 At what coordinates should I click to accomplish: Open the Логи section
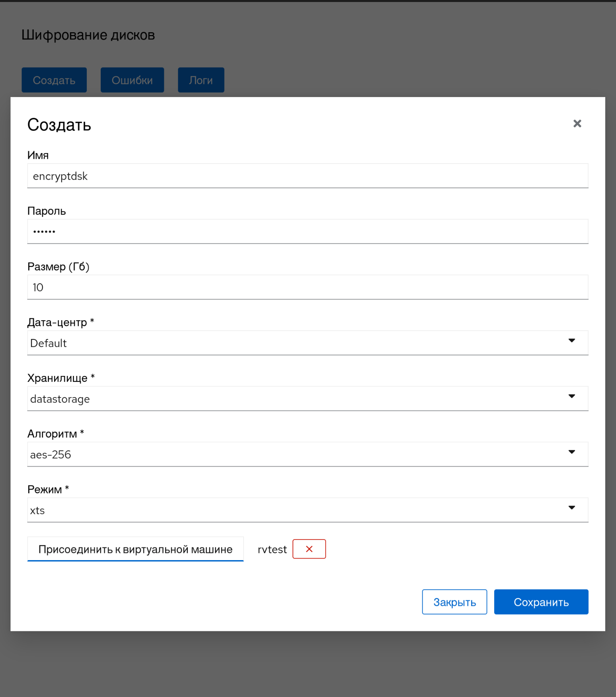point(201,80)
